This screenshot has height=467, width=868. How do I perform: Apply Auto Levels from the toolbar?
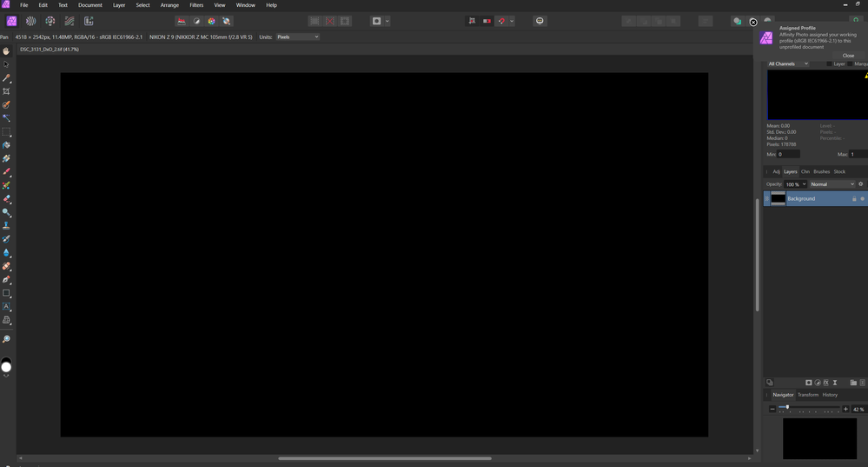click(x=182, y=21)
